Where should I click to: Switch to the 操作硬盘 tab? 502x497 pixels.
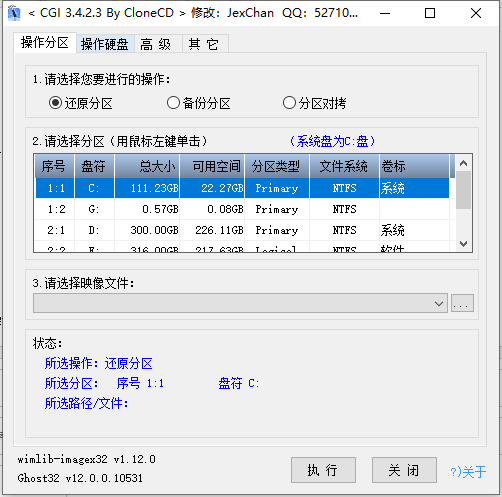(105, 44)
